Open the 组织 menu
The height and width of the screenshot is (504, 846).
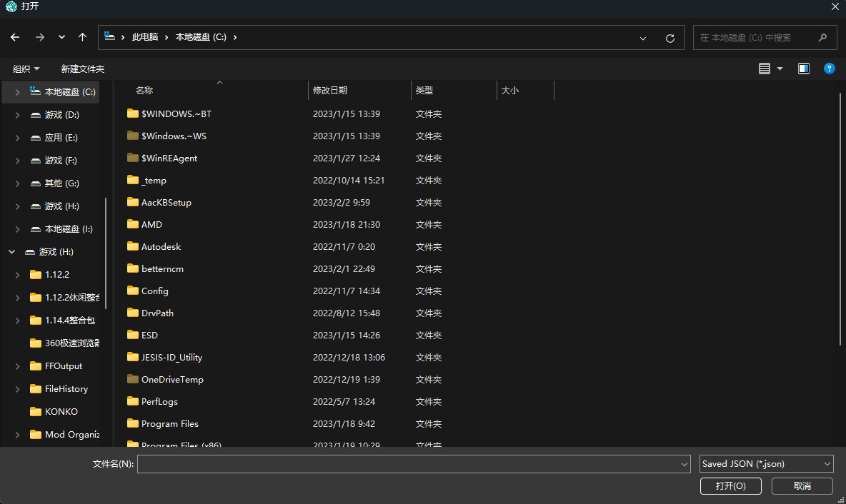pos(26,69)
